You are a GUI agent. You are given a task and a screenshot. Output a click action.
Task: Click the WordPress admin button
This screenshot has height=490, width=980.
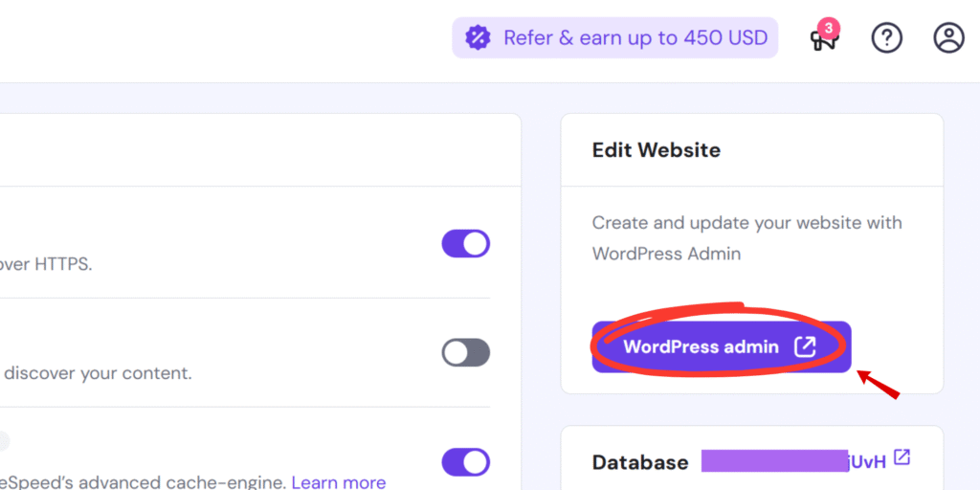tap(722, 346)
